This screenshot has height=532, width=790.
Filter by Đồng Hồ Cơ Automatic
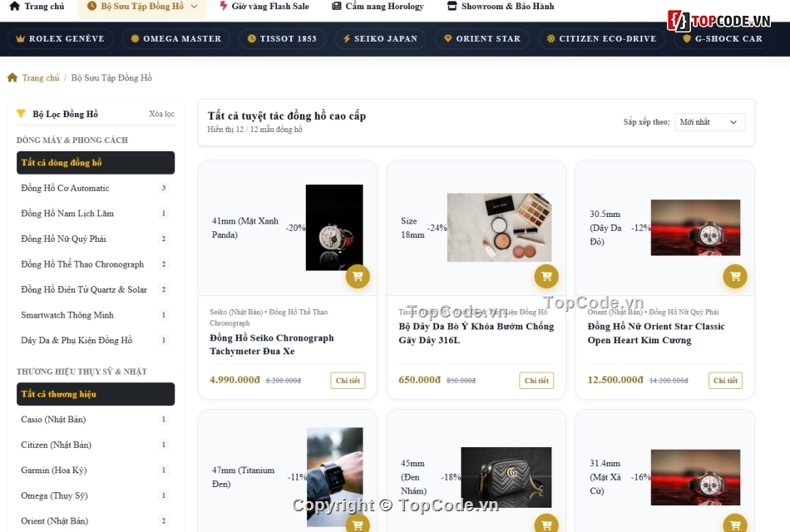(x=96, y=188)
